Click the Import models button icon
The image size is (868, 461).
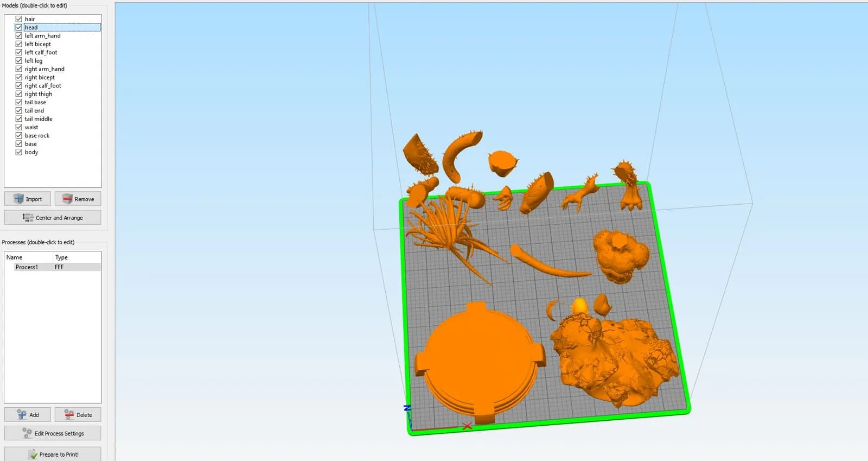coord(19,199)
